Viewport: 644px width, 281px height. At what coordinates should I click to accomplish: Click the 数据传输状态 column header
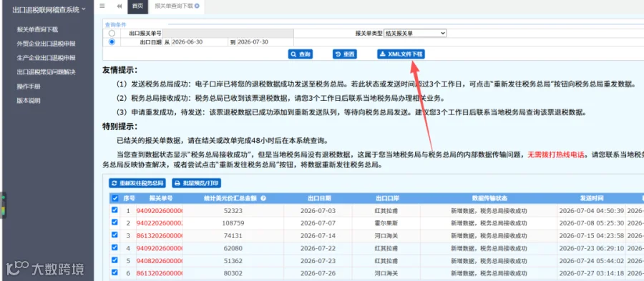click(489, 198)
